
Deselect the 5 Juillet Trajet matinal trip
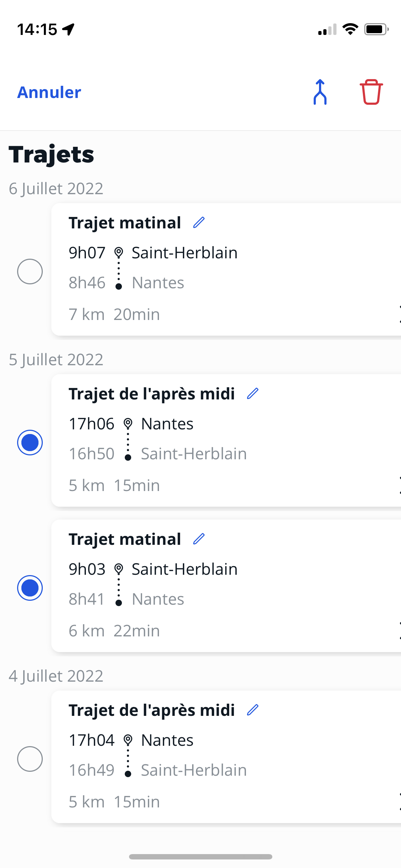[x=30, y=588]
